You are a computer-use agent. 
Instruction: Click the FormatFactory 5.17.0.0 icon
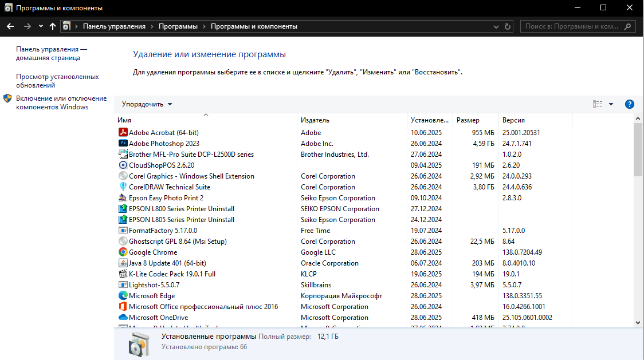click(x=123, y=230)
